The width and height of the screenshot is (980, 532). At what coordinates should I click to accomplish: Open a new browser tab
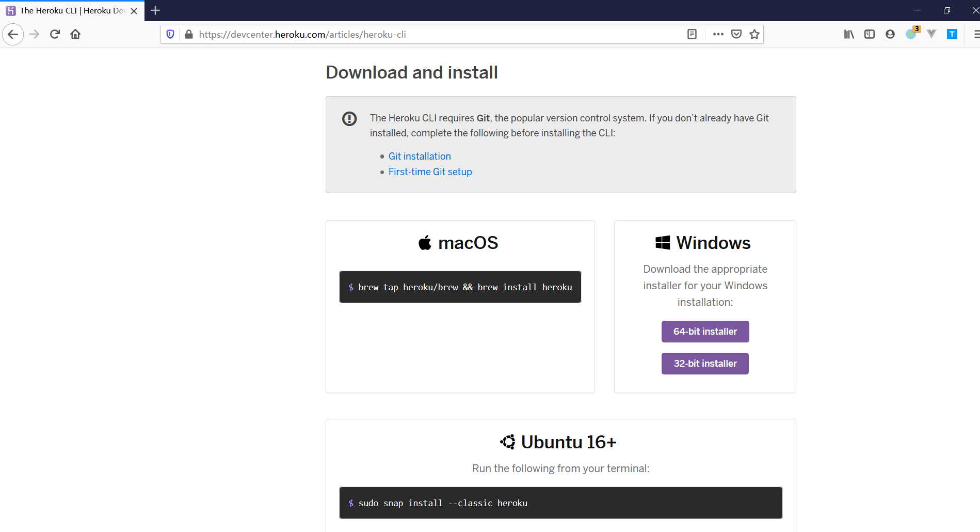(x=155, y=10)
